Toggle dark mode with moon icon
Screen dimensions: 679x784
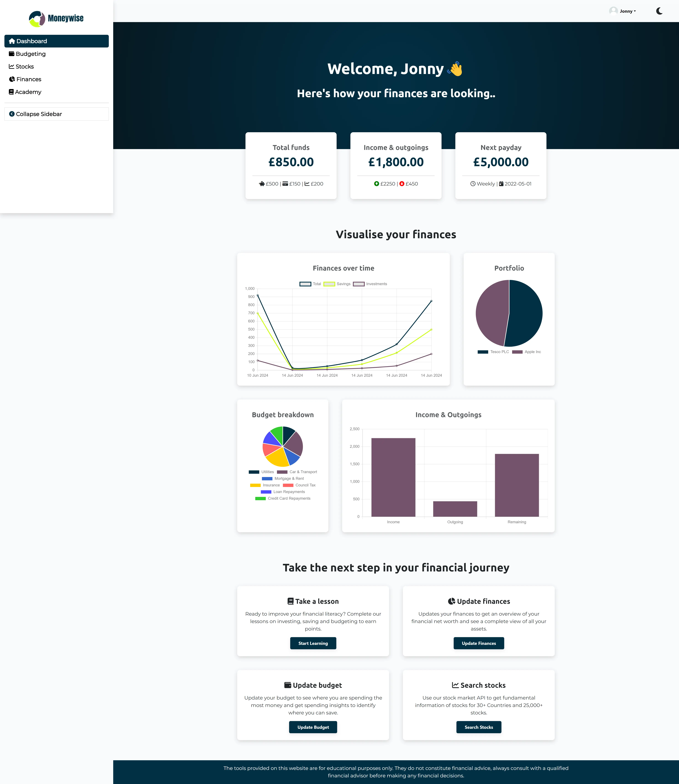(x=659, y=11)
